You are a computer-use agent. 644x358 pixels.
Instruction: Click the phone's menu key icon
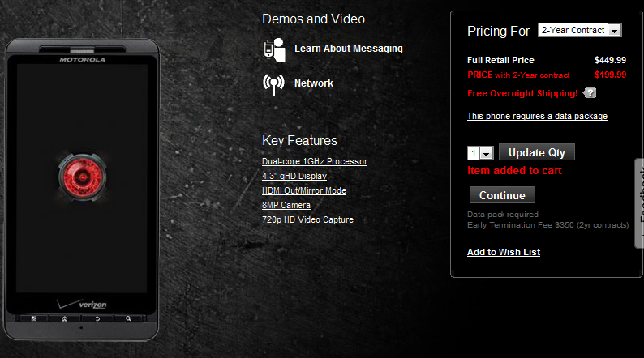[x=34, y=318]
